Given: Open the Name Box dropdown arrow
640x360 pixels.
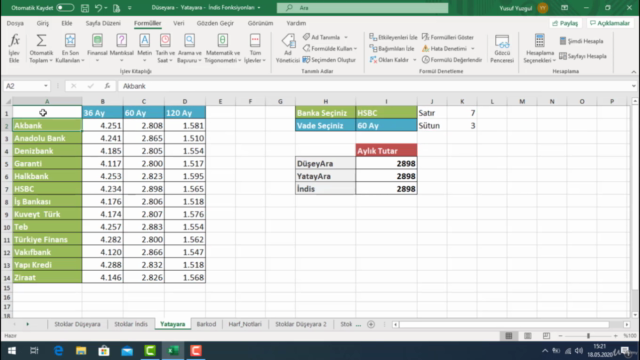Looking at the screenshot, I should 46,86.
